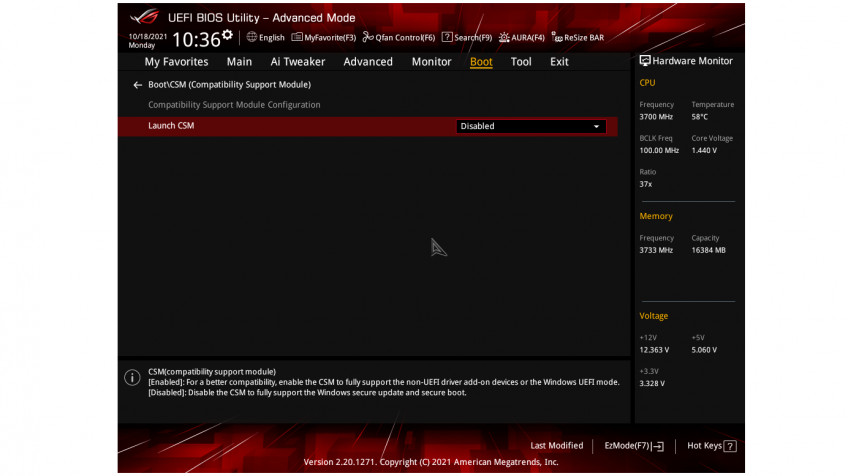Open the Ai Tweaker tab
This screenshot has height=476, width=848.
(297, 62)
